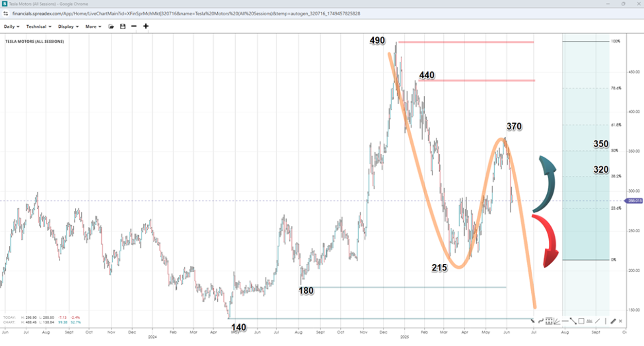Screen dimensions: 644x346
Task: Click the open folder icon to load chart
Action: [x=111, y=26]
